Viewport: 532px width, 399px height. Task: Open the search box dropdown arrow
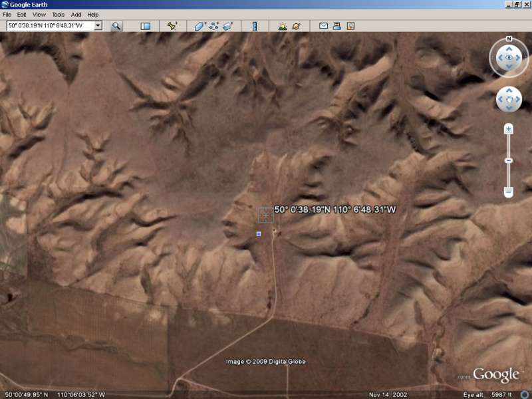98,26
